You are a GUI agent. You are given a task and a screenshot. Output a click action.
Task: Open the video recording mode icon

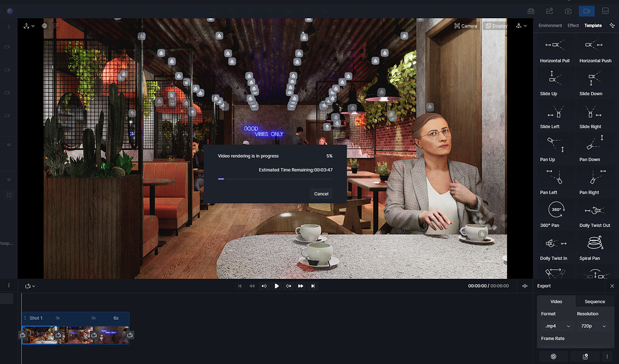586,11
